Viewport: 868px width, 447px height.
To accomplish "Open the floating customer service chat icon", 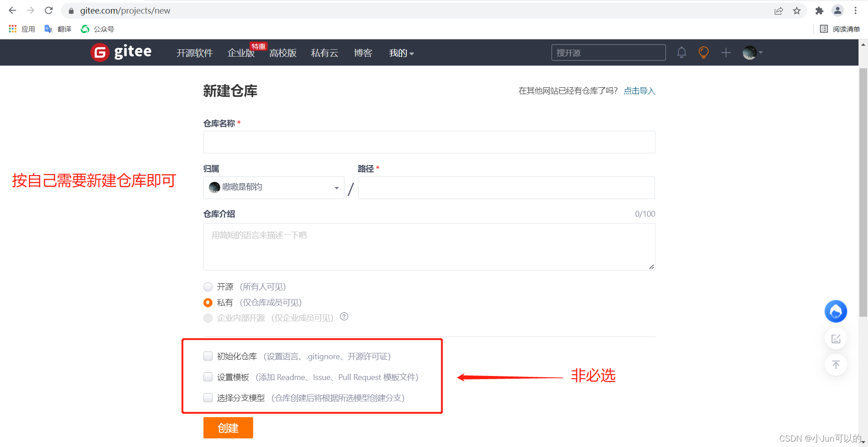I will click(x=835, y=311).
